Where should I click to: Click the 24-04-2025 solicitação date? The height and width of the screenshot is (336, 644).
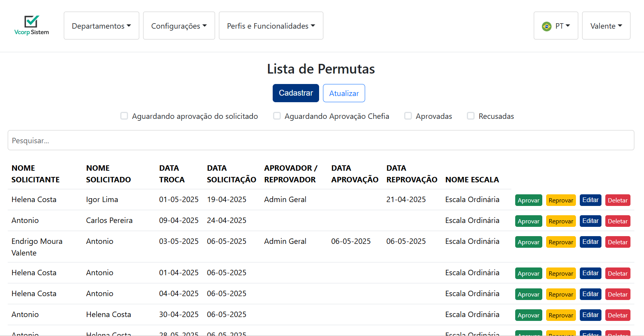(227, 220)
